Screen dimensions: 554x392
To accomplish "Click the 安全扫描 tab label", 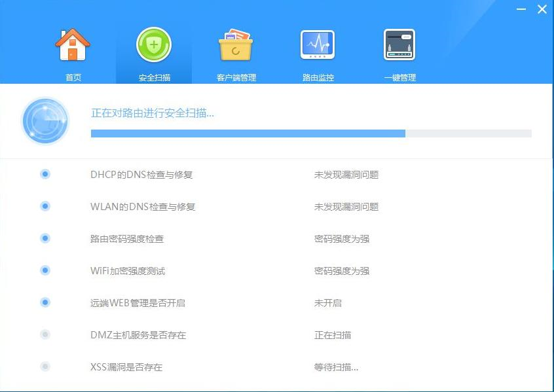I will (155, 77).
